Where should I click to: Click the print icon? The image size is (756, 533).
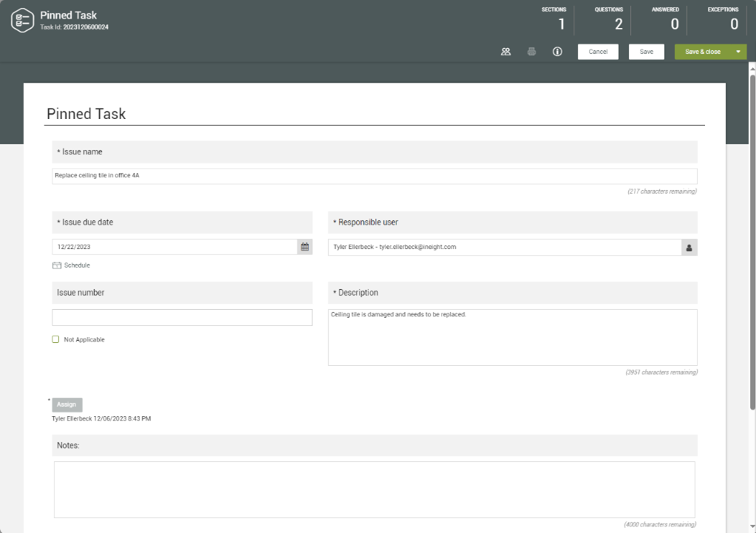tap(532, 51)
